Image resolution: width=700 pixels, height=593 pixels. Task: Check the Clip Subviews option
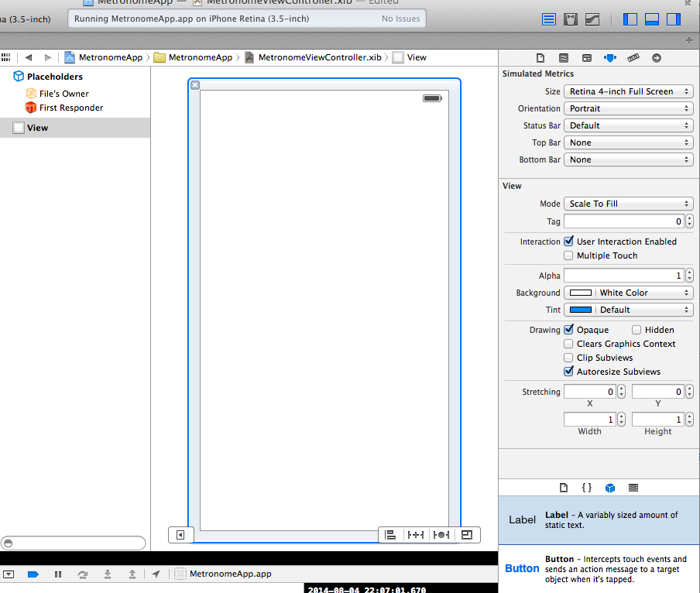pos(569,358)
